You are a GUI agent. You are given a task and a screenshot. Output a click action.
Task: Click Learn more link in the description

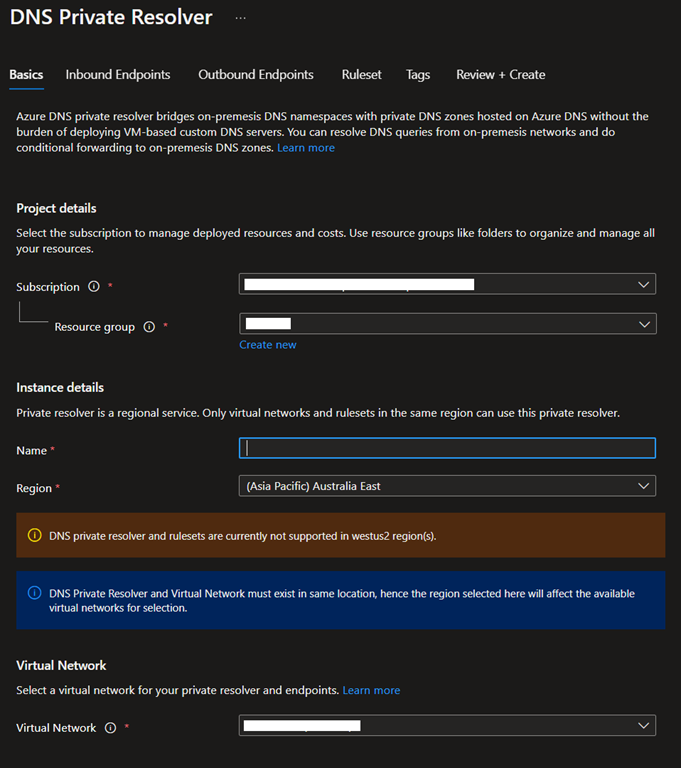pos(306,148)
